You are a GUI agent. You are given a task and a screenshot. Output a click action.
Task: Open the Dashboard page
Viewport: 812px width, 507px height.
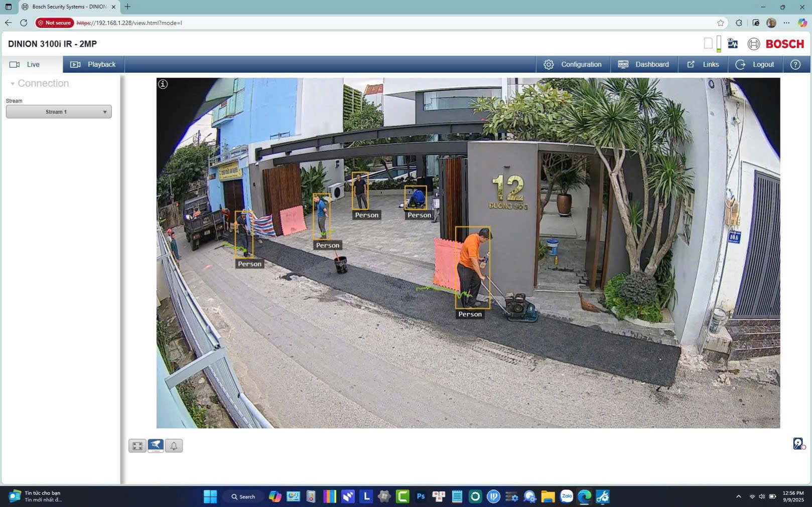tap(643, 65)
